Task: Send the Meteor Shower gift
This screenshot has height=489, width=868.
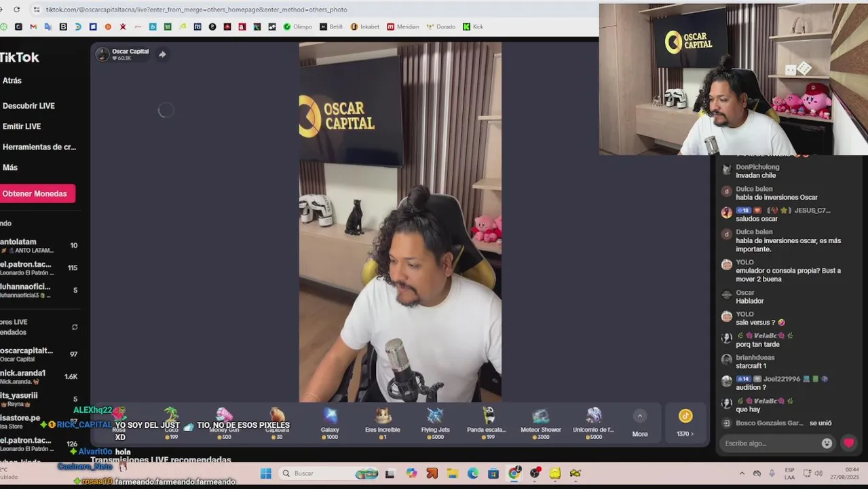Action: [540, 423]
